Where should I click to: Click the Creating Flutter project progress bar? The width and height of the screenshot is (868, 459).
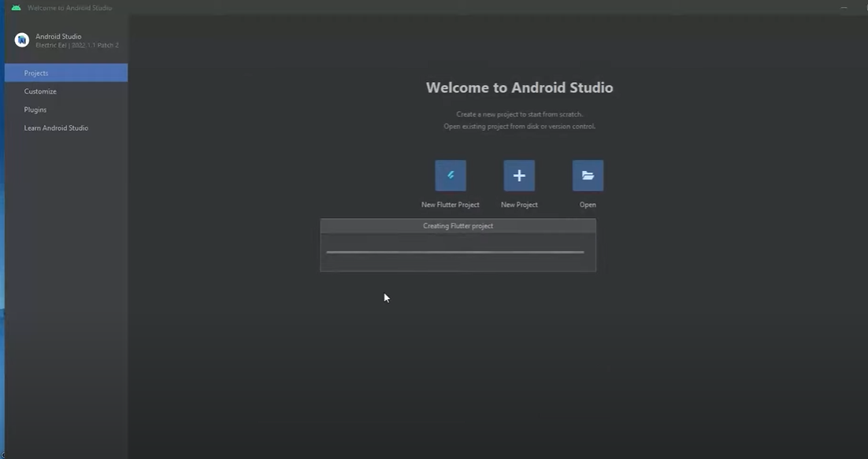click(x=455, y=252)
